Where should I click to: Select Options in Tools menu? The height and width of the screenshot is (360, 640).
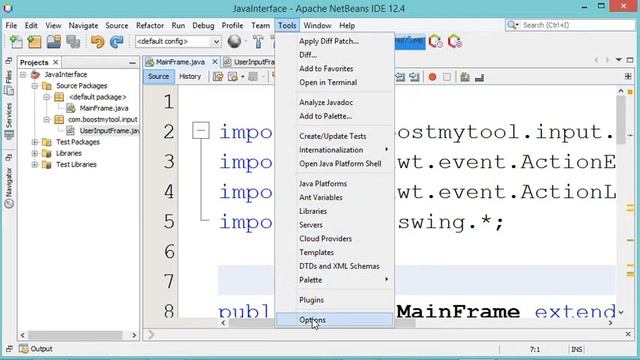pos(334,320)
